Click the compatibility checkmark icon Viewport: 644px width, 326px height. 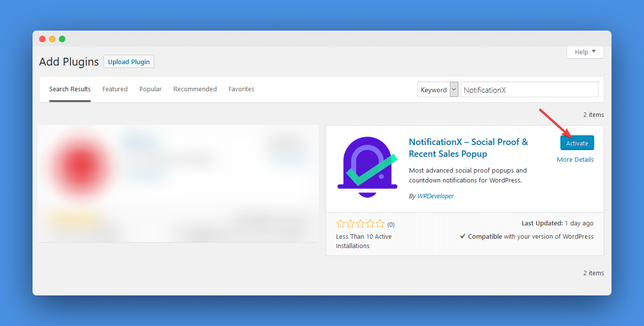463,236
